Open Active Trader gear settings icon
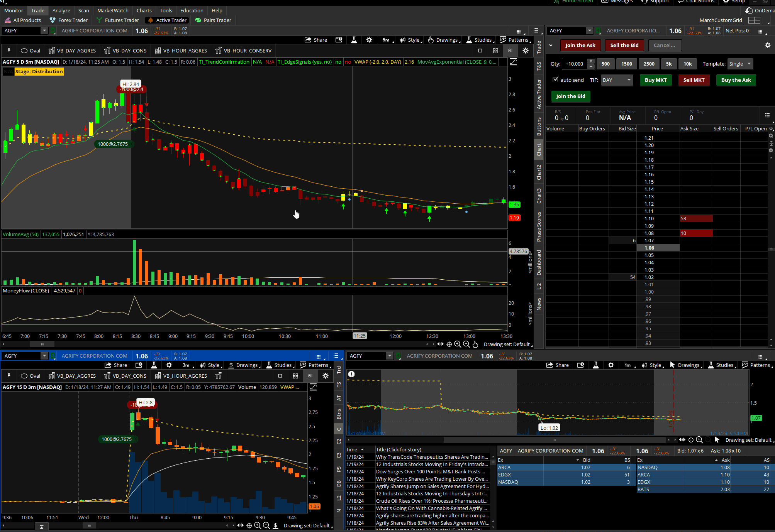Viewport: 775px width, 532px height. [768, 45]
